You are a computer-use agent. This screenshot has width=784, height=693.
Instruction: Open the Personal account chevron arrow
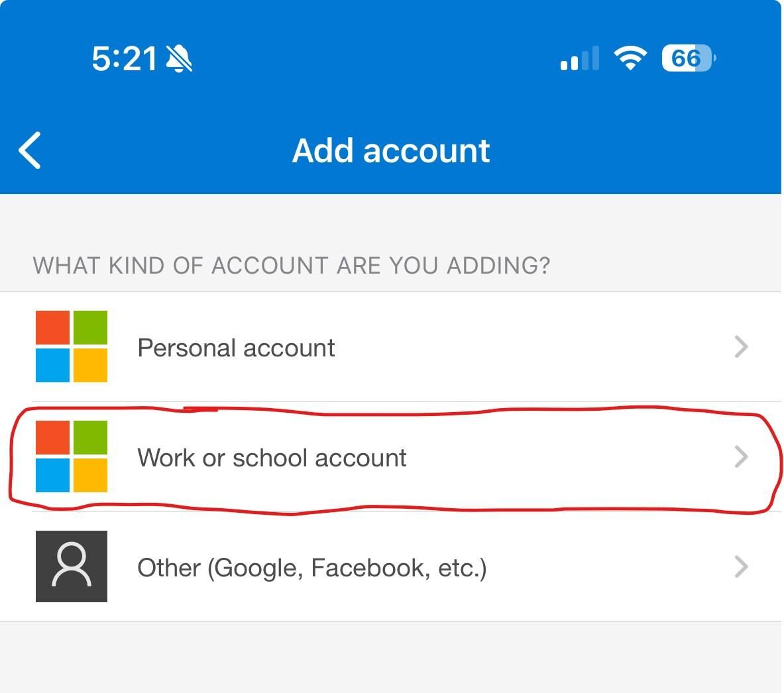tap(741, 346)
